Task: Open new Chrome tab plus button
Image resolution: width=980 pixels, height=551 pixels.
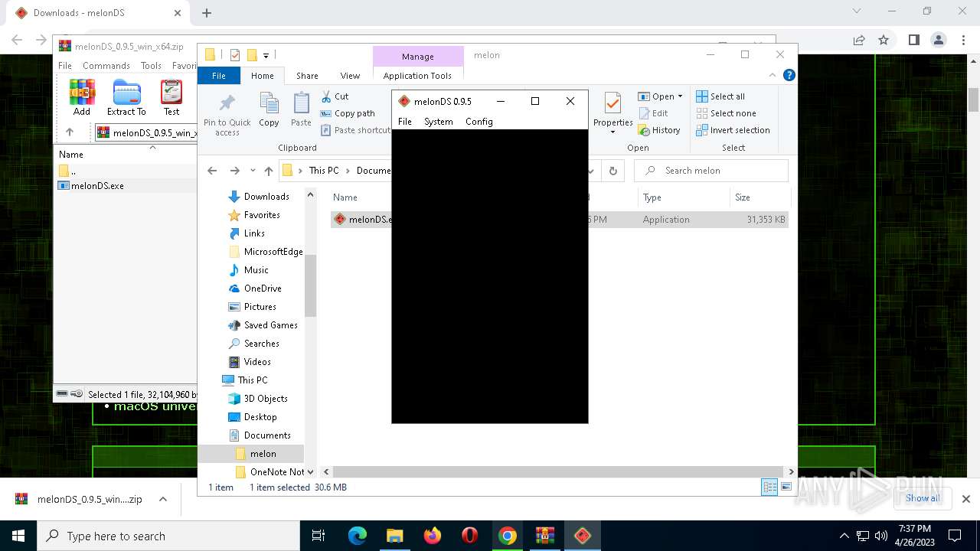Action: pyautogui.click(x=207, y=13)
